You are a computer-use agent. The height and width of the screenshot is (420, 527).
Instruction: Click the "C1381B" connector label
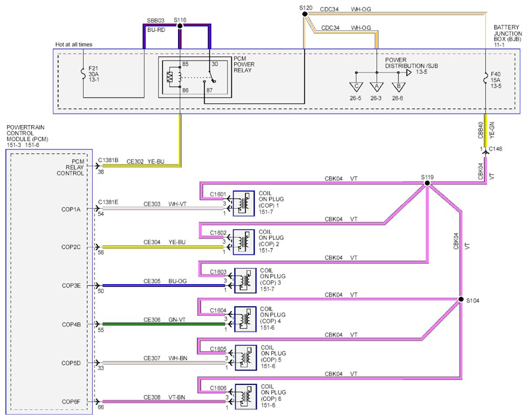click(x=108, y=160)
